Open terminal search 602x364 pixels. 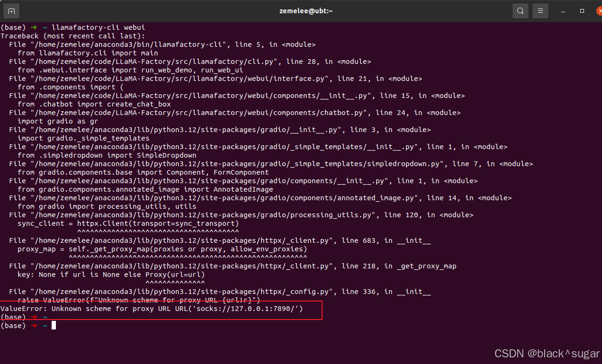coord(521,10)
